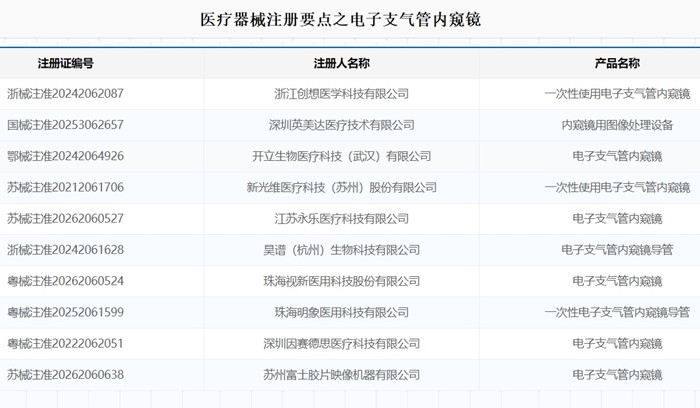Click registrant 珠海明象医用科技有限公司
This screenshot has height=408, width=700.
342,312
